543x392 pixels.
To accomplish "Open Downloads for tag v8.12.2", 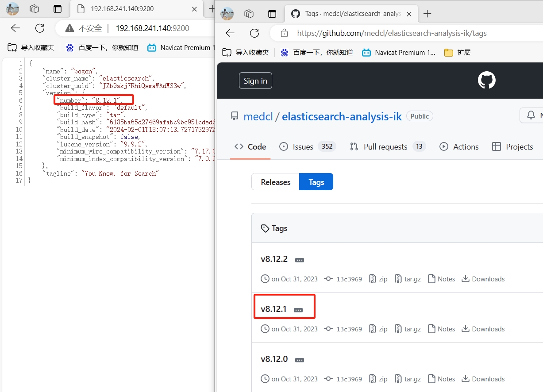I will (x=483, y=279).
